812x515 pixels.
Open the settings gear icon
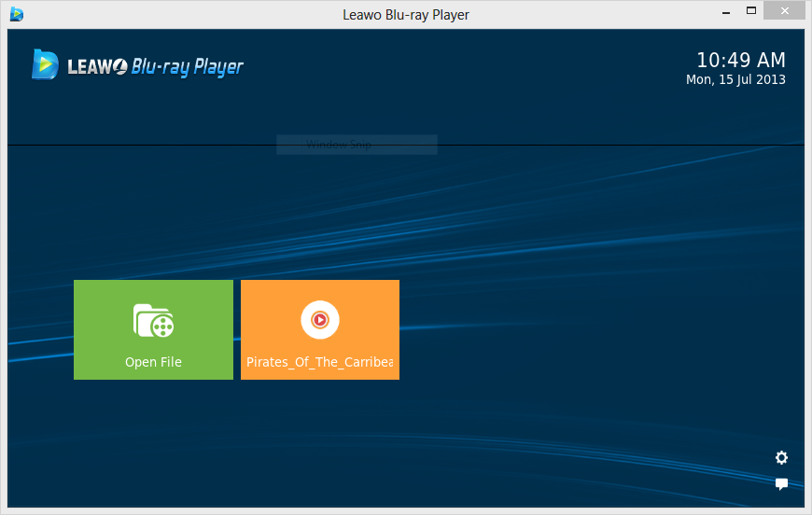781,457
